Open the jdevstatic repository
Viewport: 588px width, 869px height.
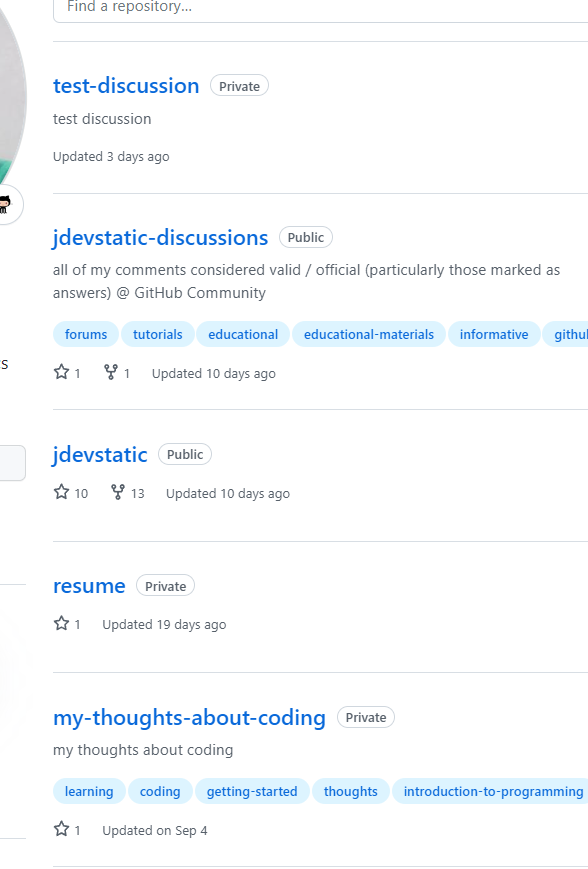[100, 454]
